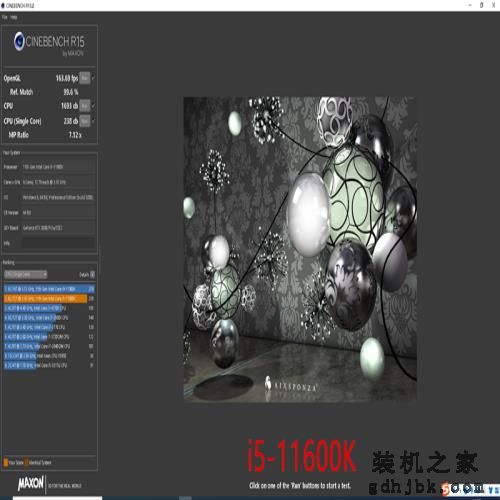
Task: Click the 99.6 % Ref. Match value
Action: (71, 92)
